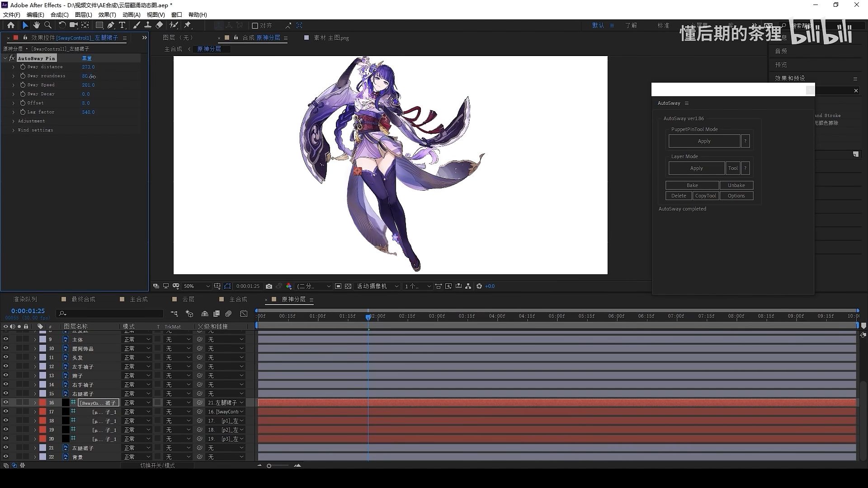Expand the Adjustment group
Screen dimensions: 868x488
tap(14, 121)
